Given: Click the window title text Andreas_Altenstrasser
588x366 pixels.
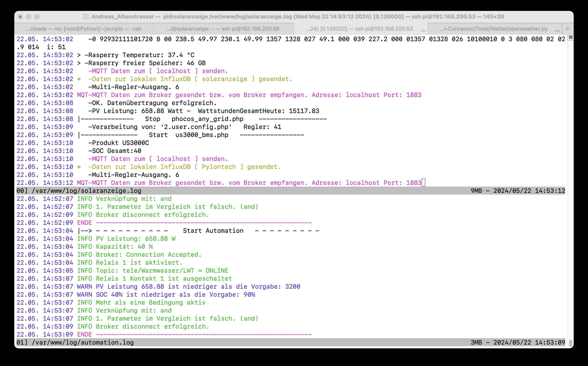Looking at the screenshot, I should point(122,17).
